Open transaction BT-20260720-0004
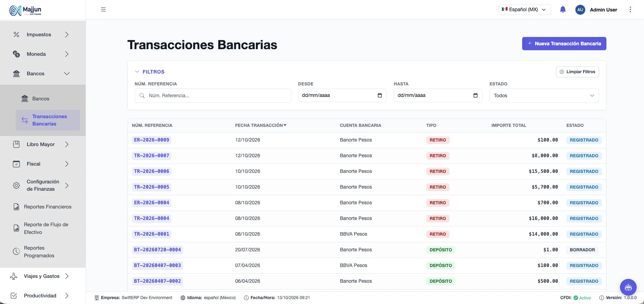The image size is (644, 304). pyautogui.click(x=157, y=250)
